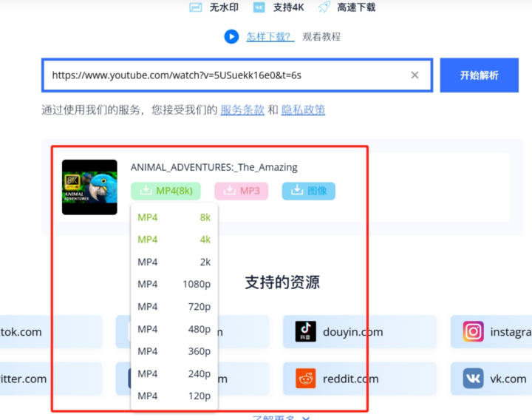Click the reddit.com label
This screenshot has height=420, width=532.
[351, 379]
